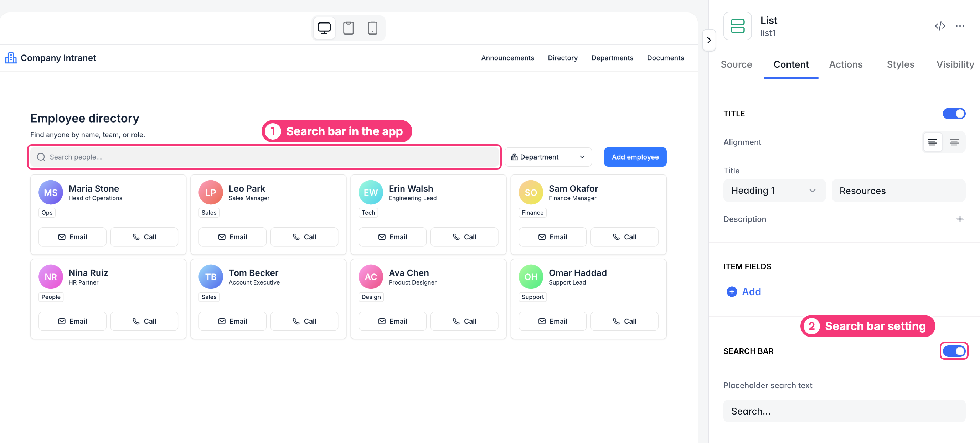Viewport: 980px width, 443px height.
Task: Email Maria Stone
Action: (72, 237)
